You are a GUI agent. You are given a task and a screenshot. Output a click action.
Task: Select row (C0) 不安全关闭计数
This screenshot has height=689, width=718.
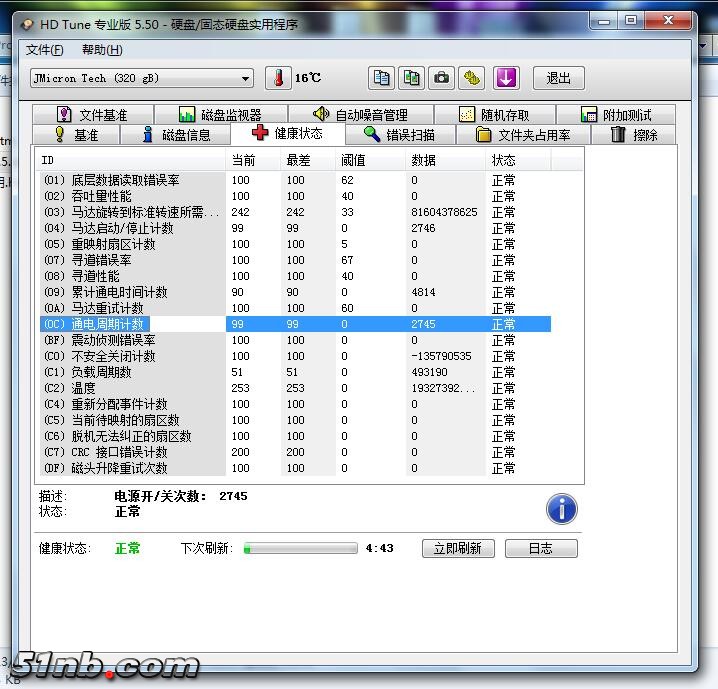click(x=295, y=356)
